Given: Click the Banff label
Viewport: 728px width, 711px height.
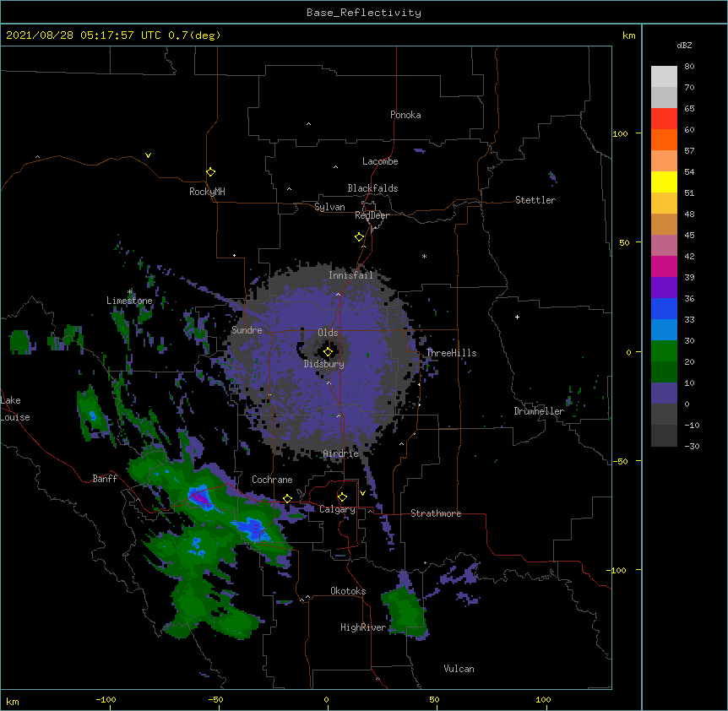Looking at the screenshot, I should click(105, 479).
